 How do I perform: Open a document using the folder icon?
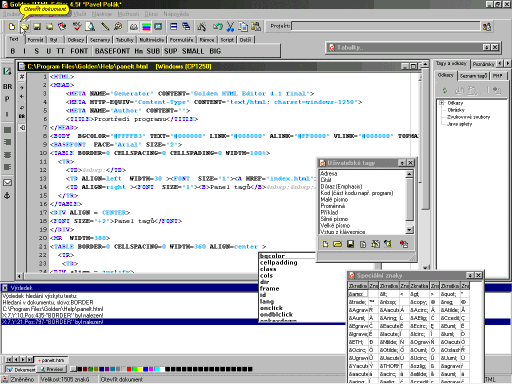tap(24, 26)
